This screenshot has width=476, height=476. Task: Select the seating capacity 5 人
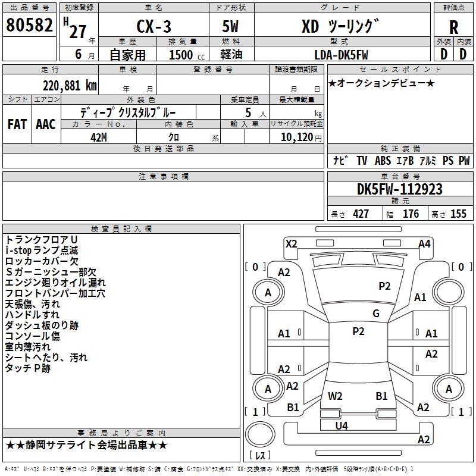256,113
